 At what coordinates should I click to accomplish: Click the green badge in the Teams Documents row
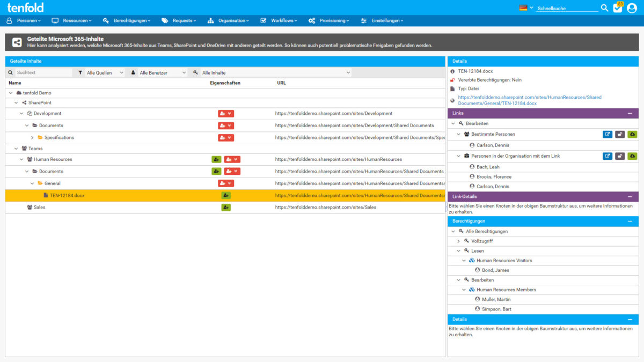pyautogui.click(x=216, y=172)
